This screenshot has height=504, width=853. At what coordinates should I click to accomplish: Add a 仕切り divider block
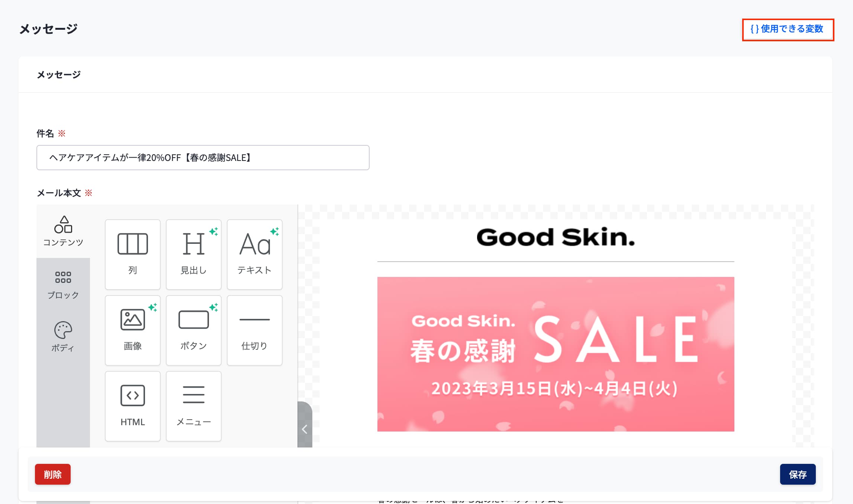pyautogui.click(x=255, y=330)
